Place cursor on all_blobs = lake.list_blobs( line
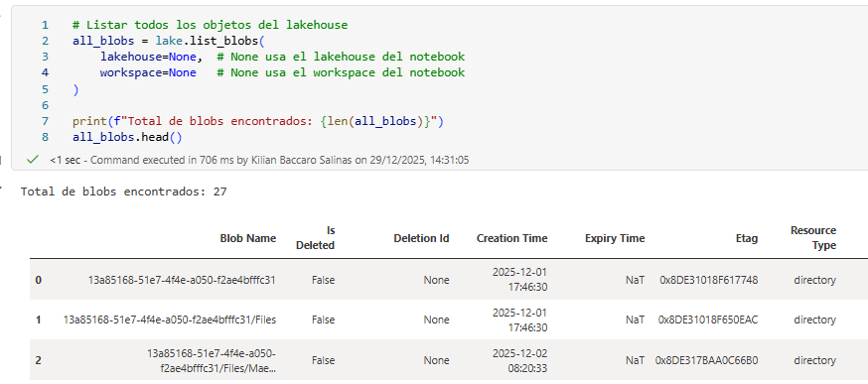The image size is (868, 384). (x=169, y=41)
